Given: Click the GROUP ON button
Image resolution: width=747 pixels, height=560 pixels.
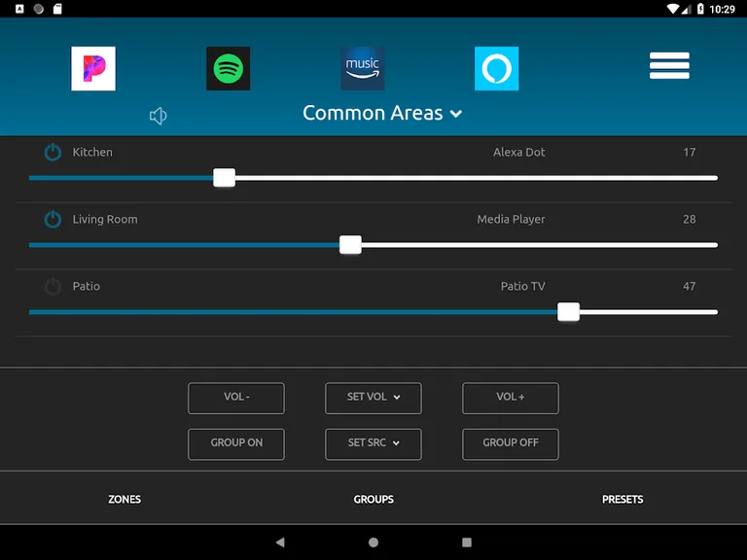Looking at the screenshot, I should pos(236,443).
